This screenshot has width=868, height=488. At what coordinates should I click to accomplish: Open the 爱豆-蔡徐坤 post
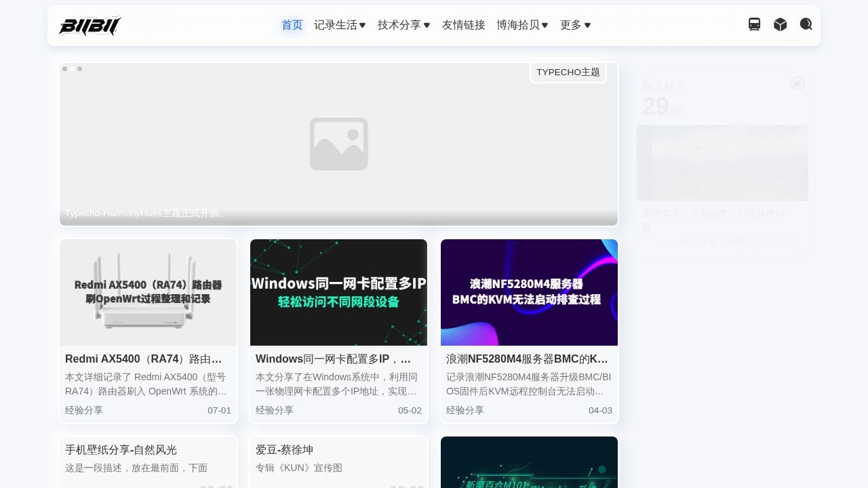[285, 450]
